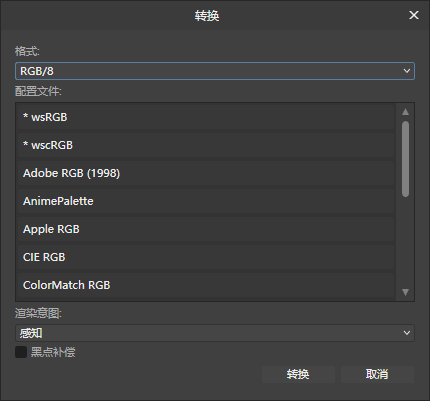430x401 pixels.
Task: Open the 格式 RGB/8 dropdown
Action: point(215,71)
